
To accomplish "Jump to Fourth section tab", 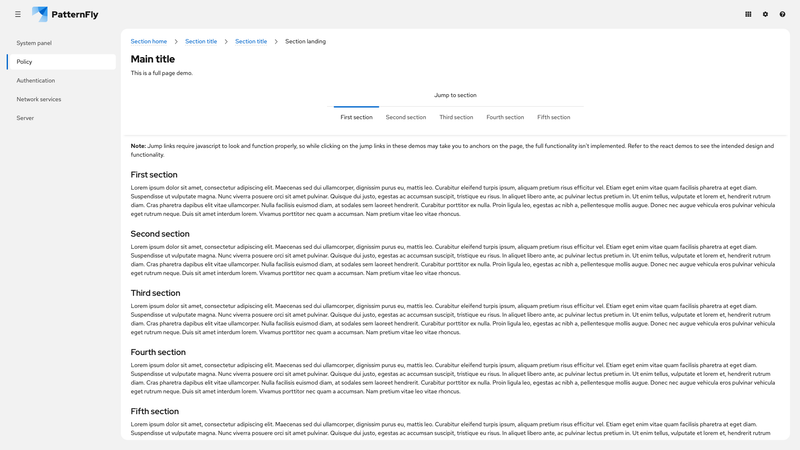I will [505, 117].
